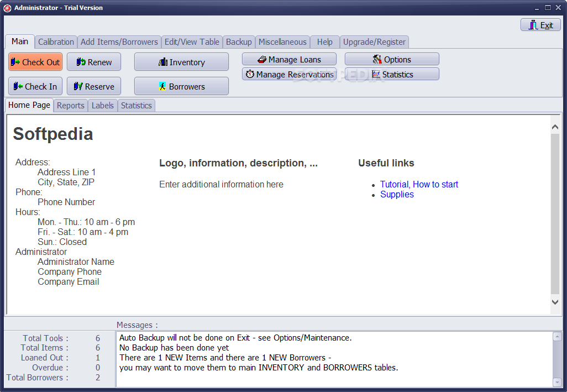567x392 pixels.
Task: Follow the Supplies link
Action: point(397,194)
